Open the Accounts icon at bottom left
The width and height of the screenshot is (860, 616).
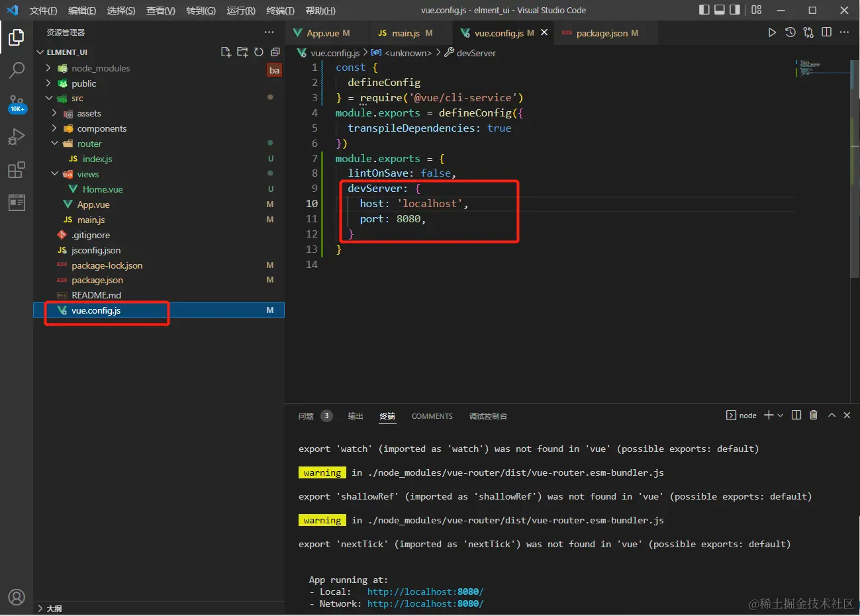[x=17, y=597]
